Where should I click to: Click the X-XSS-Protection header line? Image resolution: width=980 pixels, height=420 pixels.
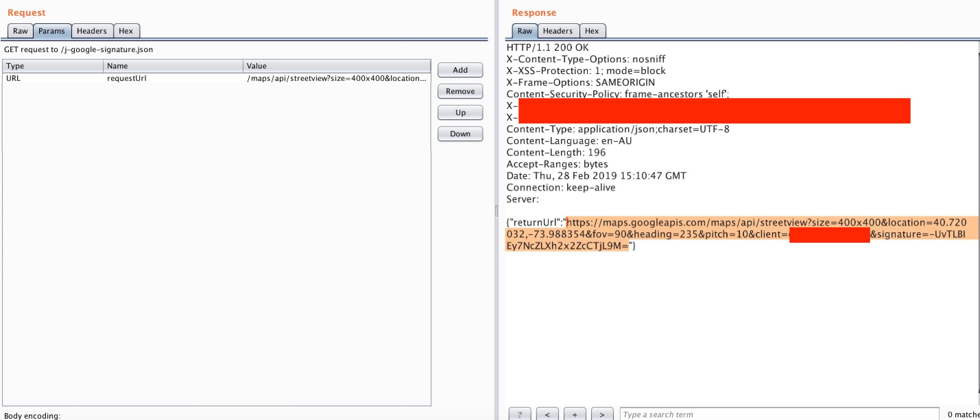(x=586, y=71)
